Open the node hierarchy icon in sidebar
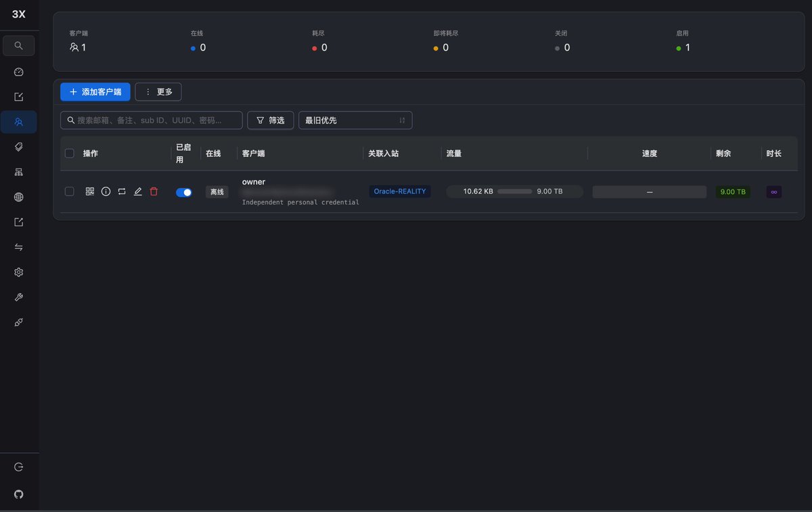The width and height of the screenshot is (812, 512). pos(19,172)
